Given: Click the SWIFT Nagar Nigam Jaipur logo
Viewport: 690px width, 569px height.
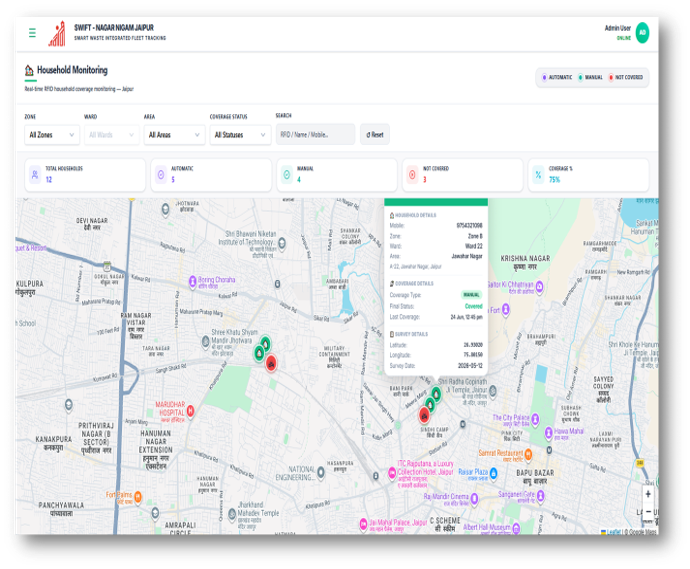Looking at the screenshot, I should (57, 33).
